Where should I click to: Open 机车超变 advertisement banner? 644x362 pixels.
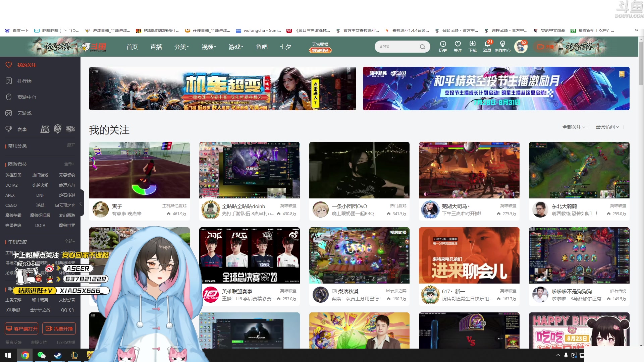(223, 88)
